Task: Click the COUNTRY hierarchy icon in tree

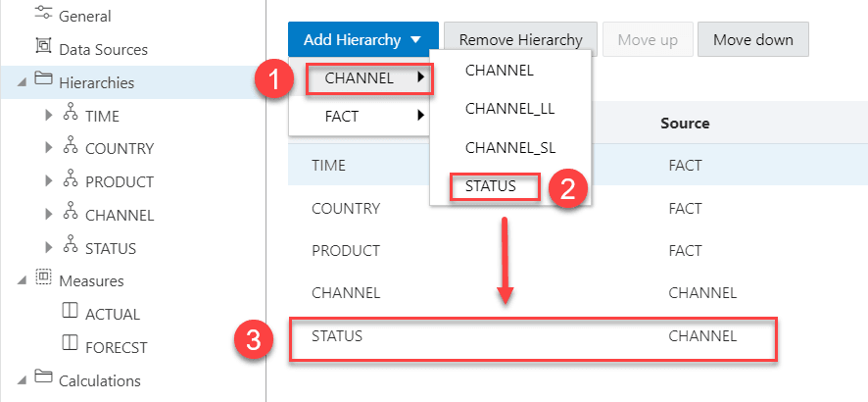Action: (x=71, y=148)
